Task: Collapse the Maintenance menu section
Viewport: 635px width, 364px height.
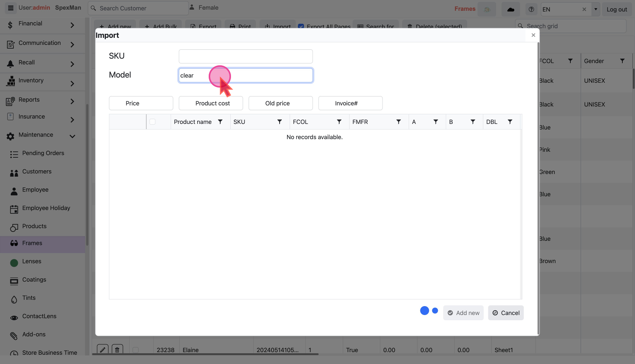Action: [72, 136]
